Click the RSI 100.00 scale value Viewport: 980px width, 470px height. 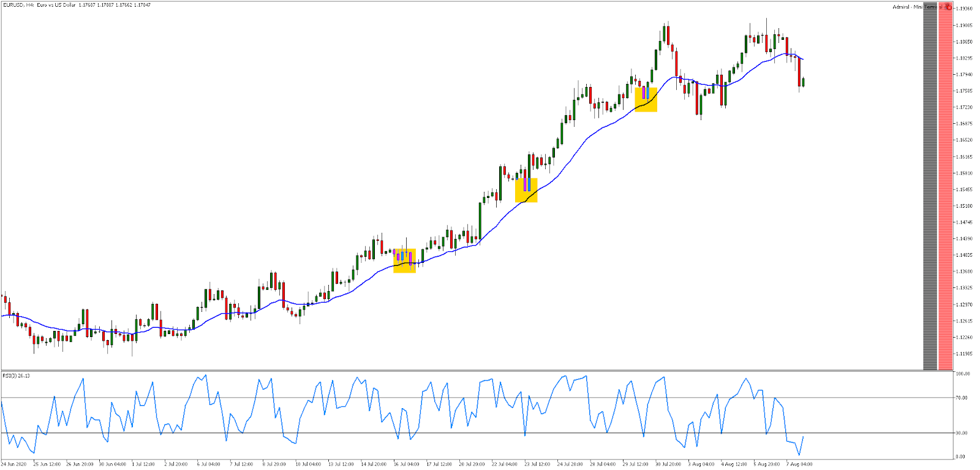pos(963,374)
